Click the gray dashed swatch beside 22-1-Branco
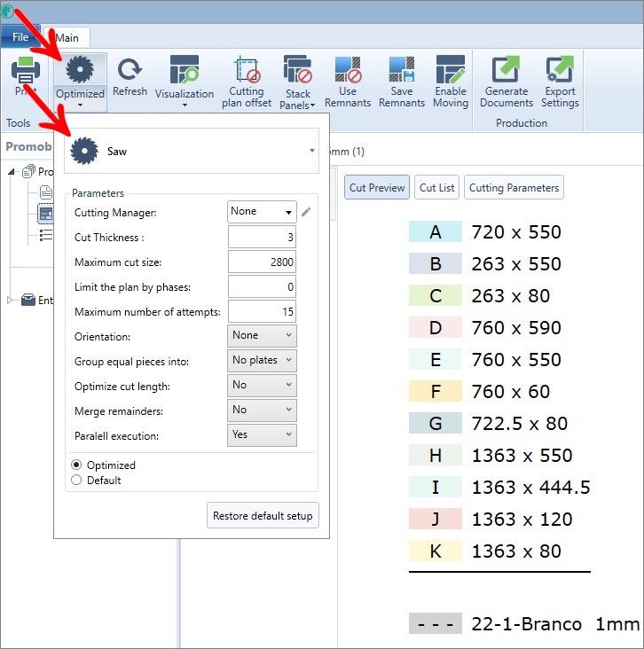This screenshot has width=644, height=649. click(x=436, y=623)
